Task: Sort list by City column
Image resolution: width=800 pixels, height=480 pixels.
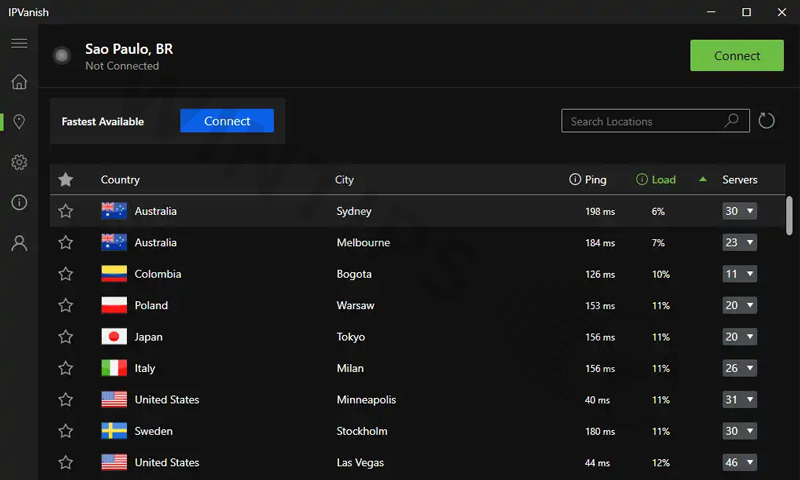Action: tap(344, 180)
